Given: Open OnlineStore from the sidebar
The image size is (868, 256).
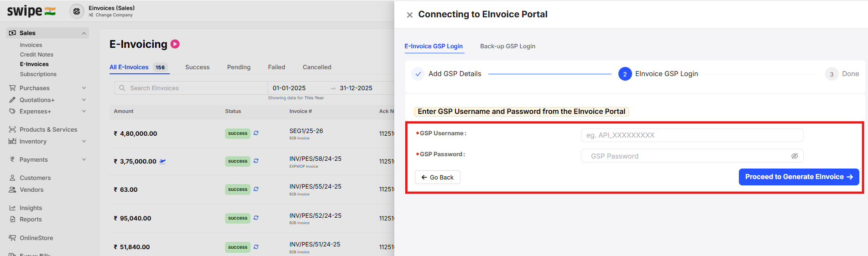Looking at the screenshot, I should 36,238.
